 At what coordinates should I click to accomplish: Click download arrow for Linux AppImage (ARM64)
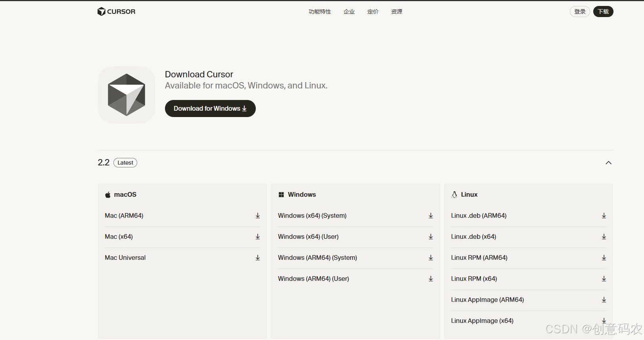[604, 300]
